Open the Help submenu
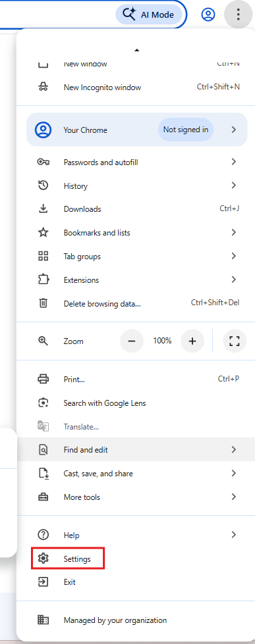255x644 pixels. click(x=136, y=535)
